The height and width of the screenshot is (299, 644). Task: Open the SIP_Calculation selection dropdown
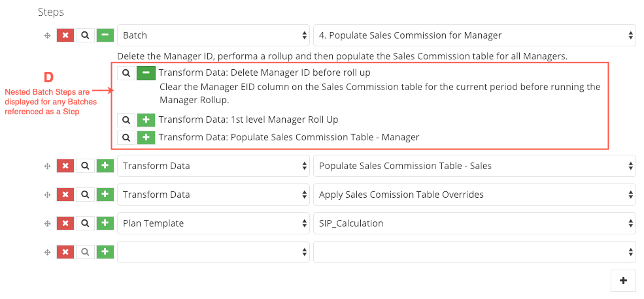(x=475, y=223)
